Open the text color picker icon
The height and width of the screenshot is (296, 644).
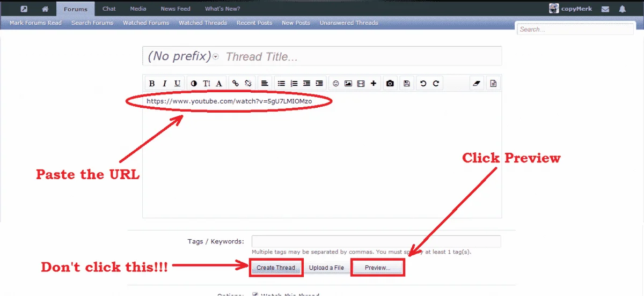193,84
